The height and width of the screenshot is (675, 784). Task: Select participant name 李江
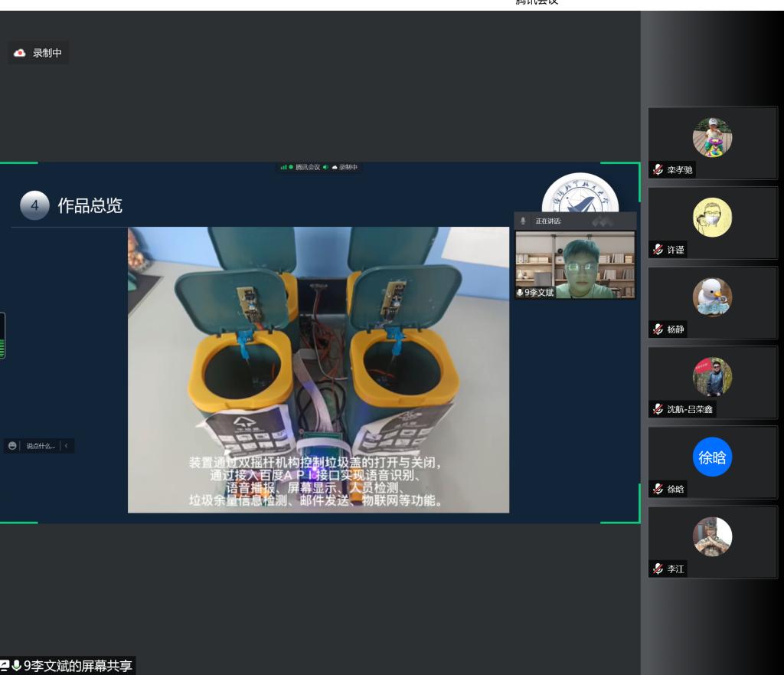click(675, 569)
